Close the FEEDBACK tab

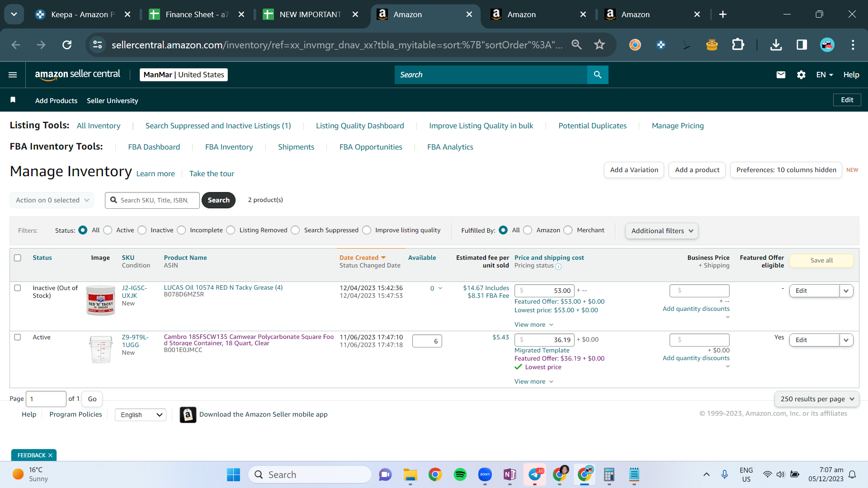click(50, 455)
